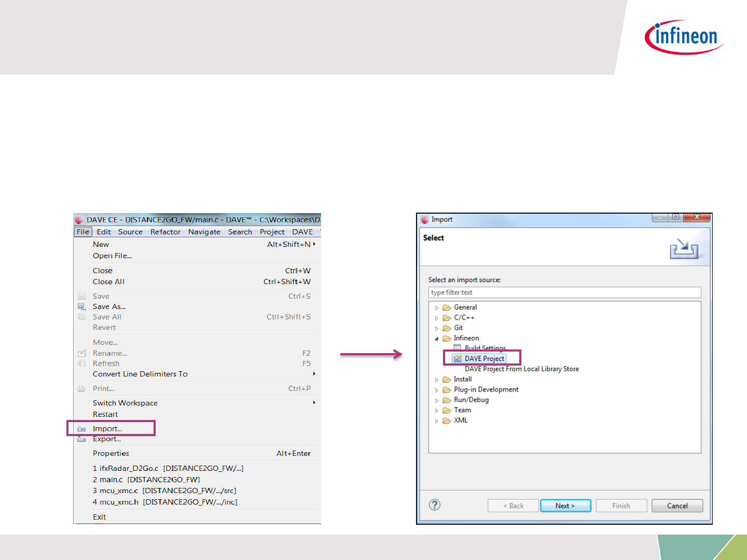Click the Save As disk icon

(81, 306)
